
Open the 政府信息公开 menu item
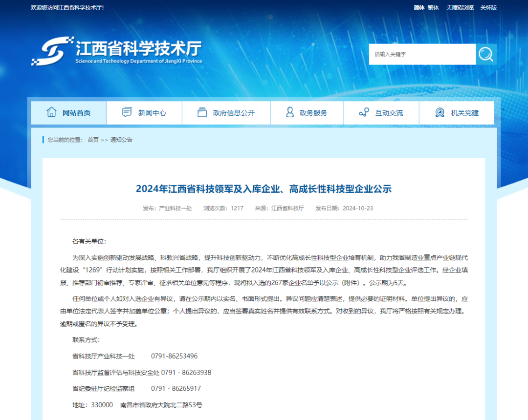pos(226,113)
